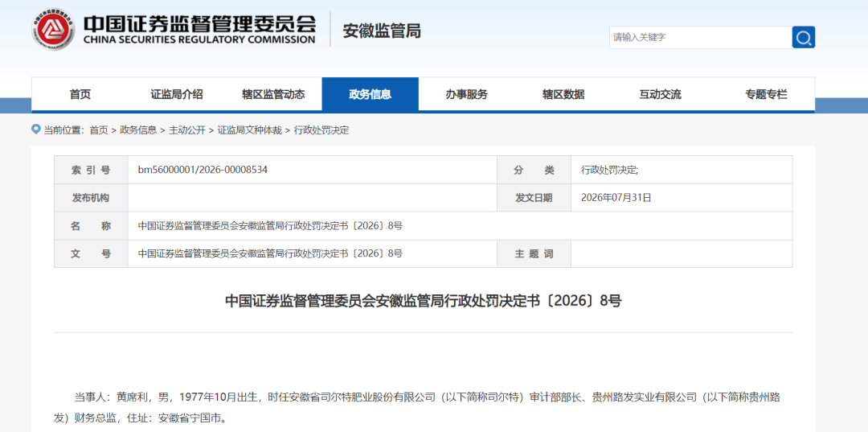Focus the 请输入关键字 search field

click(x=701, y=37)
